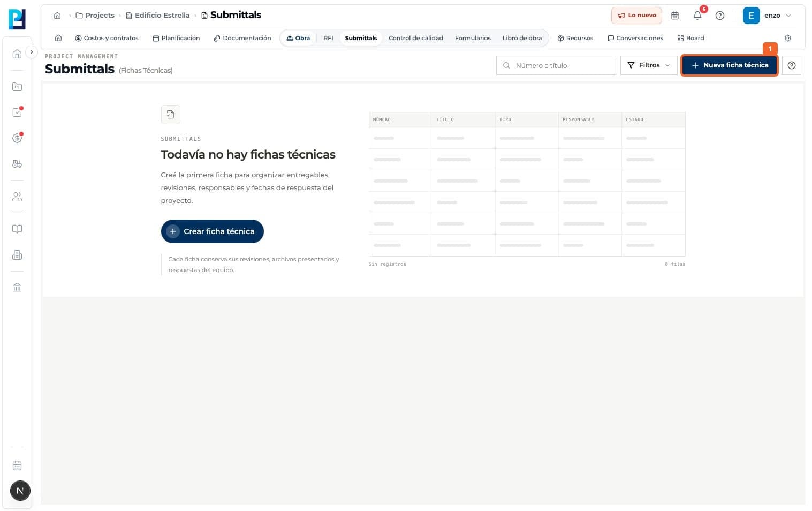This screenshot has width=812, height=511.
Task: Click the Lo nuevo announcements button
Action: click(x=636, y=16)
